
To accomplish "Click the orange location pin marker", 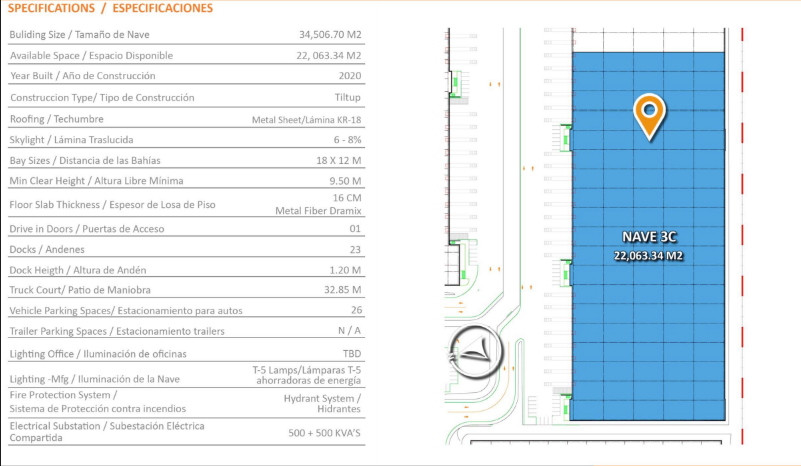I will click(649, 116).
